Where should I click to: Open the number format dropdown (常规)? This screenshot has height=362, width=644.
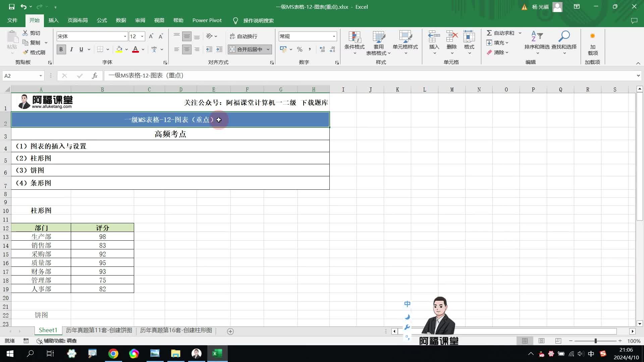click(334, 36)
